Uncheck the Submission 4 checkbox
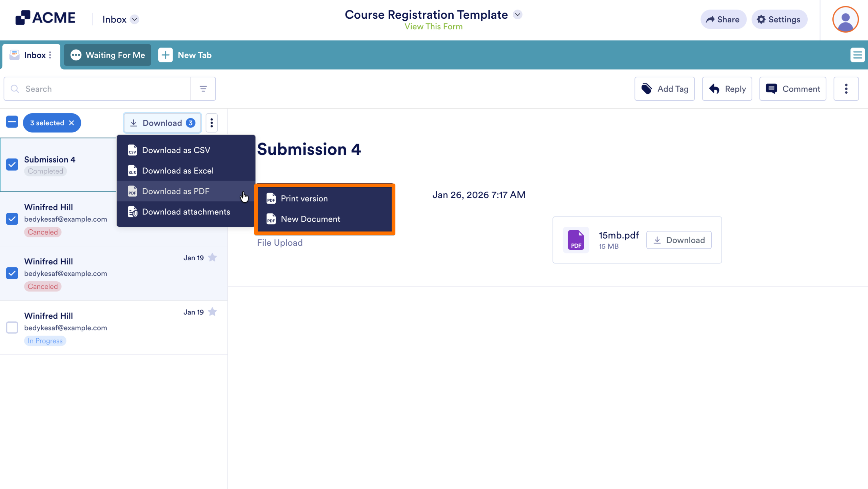Viewport: 868px width, 489px height. click(x=12, y=165)
